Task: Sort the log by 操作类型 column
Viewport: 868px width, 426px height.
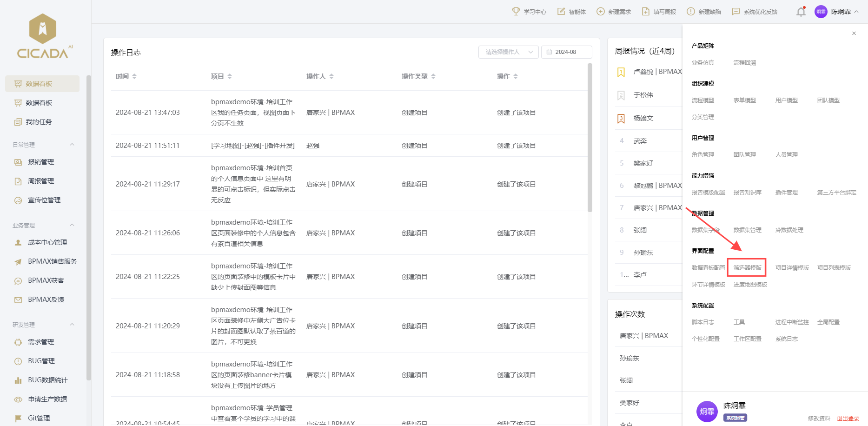Action: pyautogui.click(x=433, y=76)
